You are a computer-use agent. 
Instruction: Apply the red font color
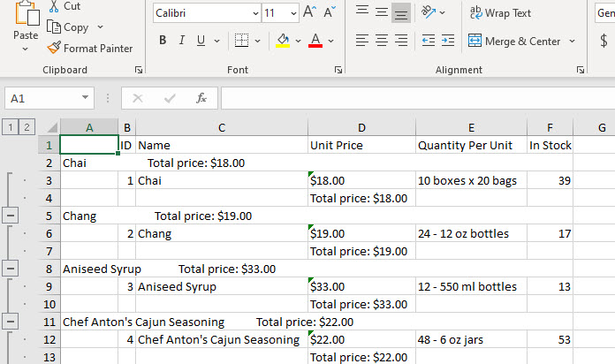click(315, 41)
